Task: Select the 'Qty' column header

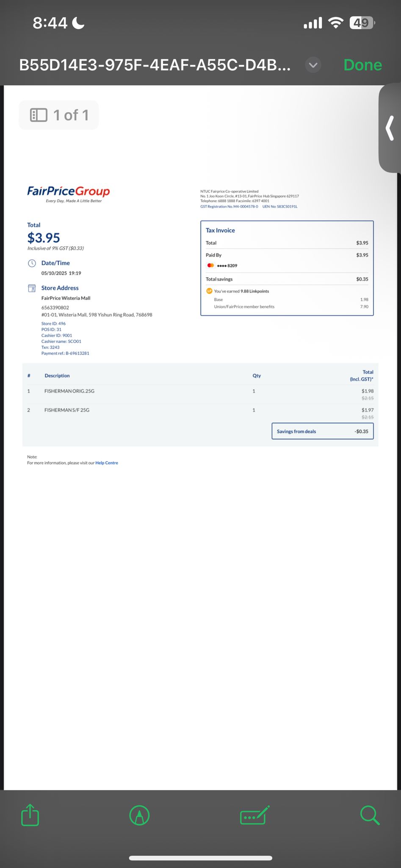Action: (x=257, y=376)
